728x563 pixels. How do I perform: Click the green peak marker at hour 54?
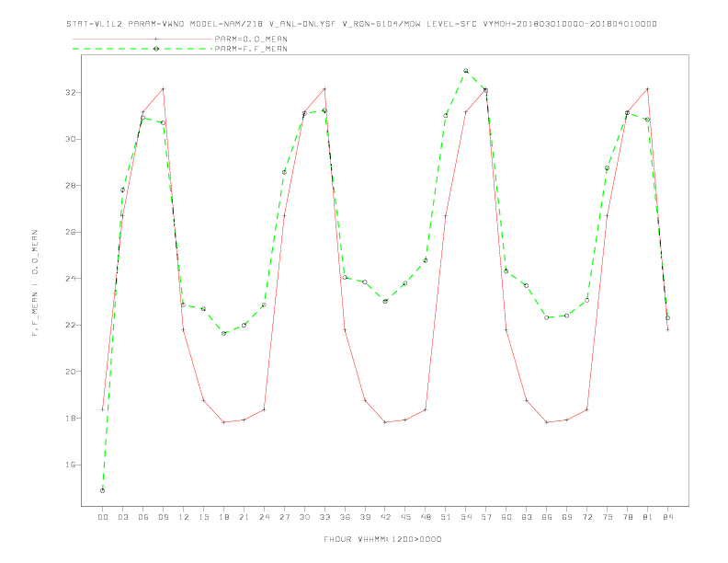point(466,71)
